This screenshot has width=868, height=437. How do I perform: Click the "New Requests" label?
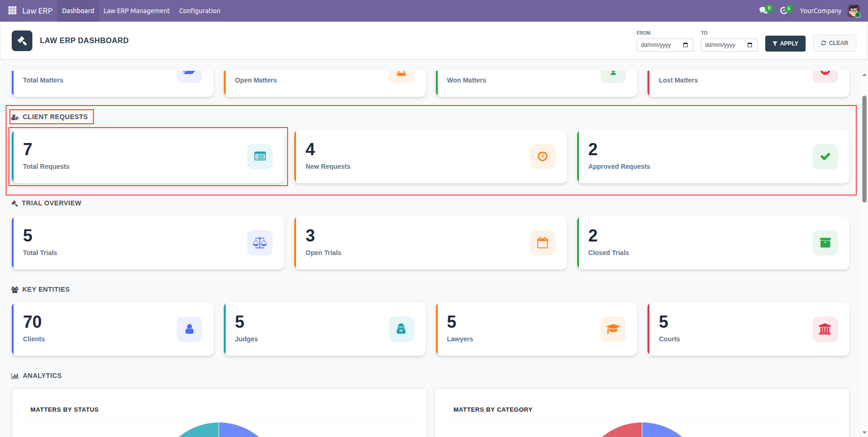click(328, 166)
